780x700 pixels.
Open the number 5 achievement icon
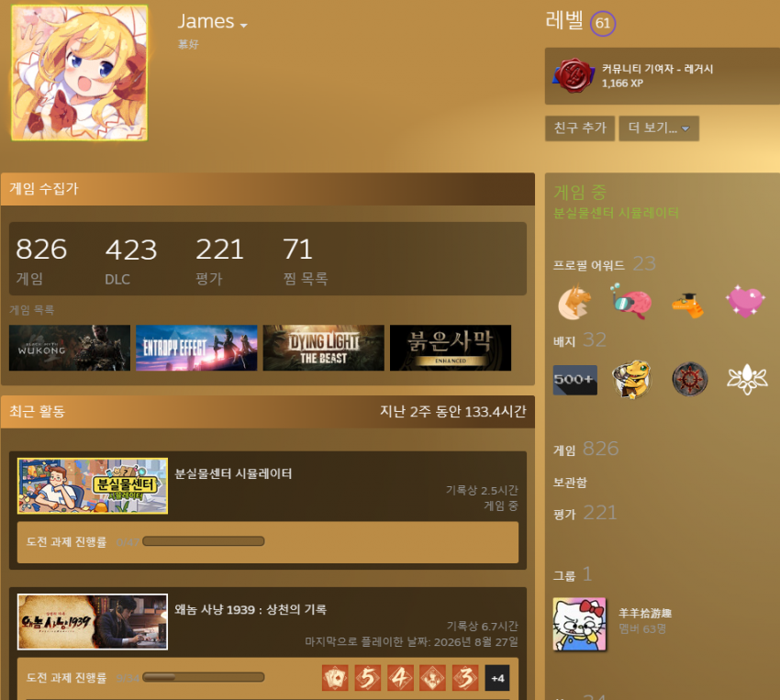pyautogui.click(x=368, y=678)
